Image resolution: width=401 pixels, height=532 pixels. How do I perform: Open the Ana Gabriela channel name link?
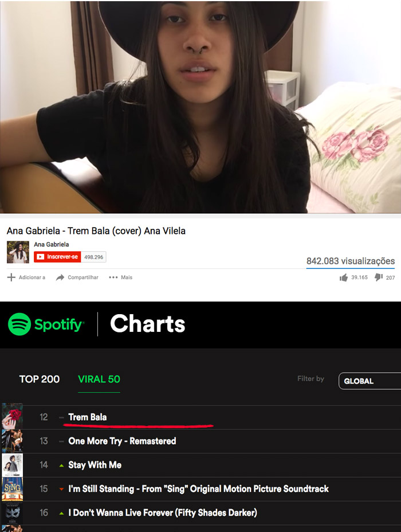click(51, 244)
